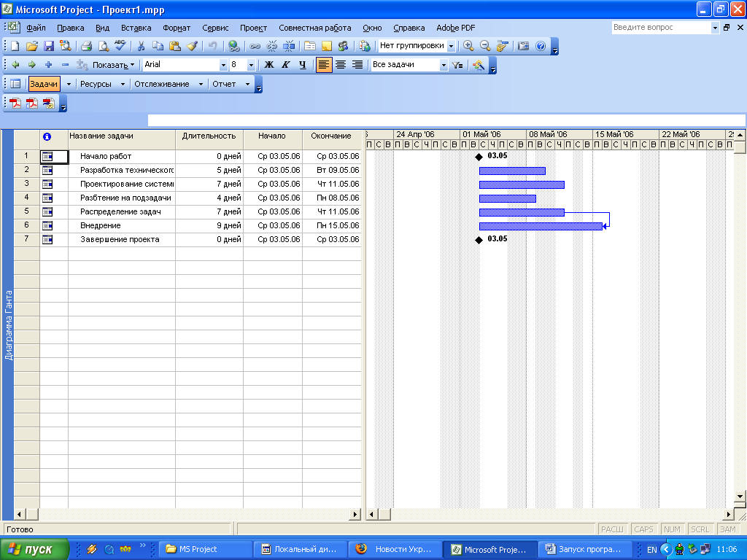Open Print Preview with the magnifier page icon
The width and height of the screenshot is (747, 560).
pyautogui.click(x=104, y=46)
